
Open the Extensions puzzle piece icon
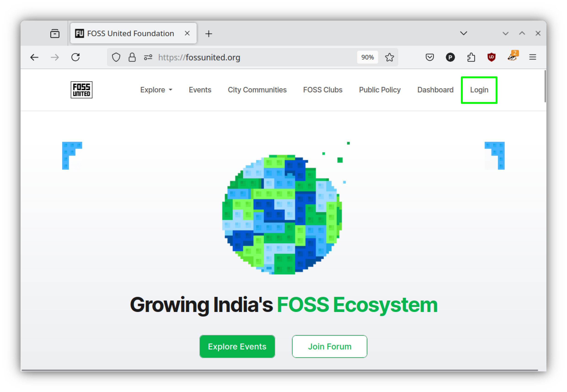(471, 57)
